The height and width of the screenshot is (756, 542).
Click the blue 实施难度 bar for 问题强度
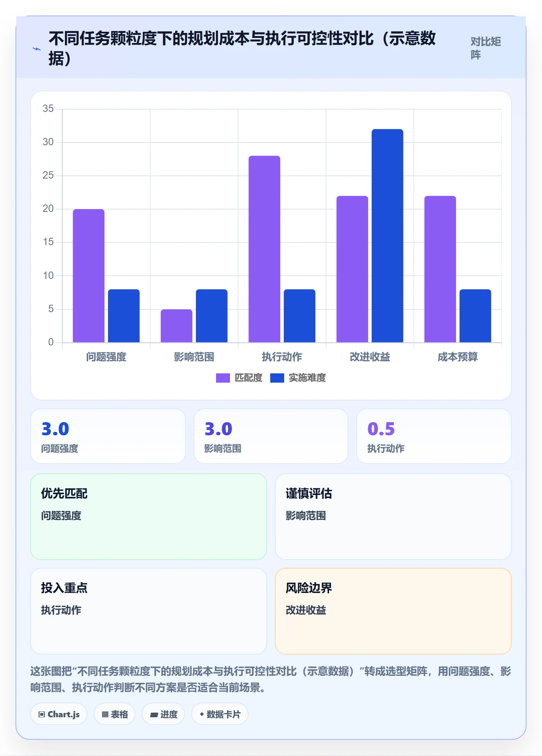[x=124, y=316]
